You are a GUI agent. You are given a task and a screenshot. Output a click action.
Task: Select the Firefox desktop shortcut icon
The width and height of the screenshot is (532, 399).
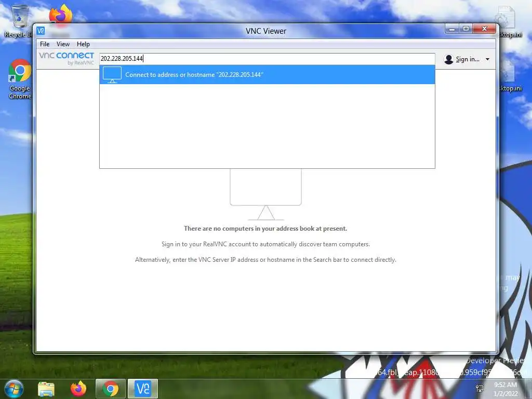pos(60,14)
